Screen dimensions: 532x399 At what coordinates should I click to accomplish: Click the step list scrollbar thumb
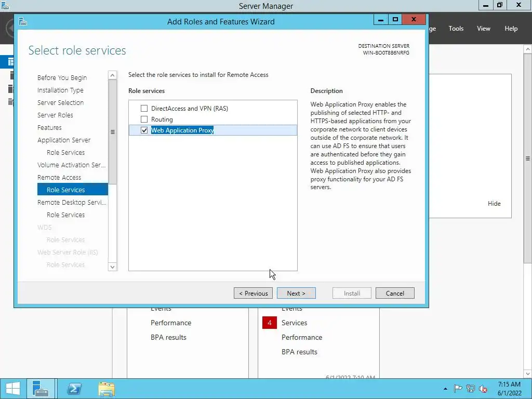click(x=113, y=132)
